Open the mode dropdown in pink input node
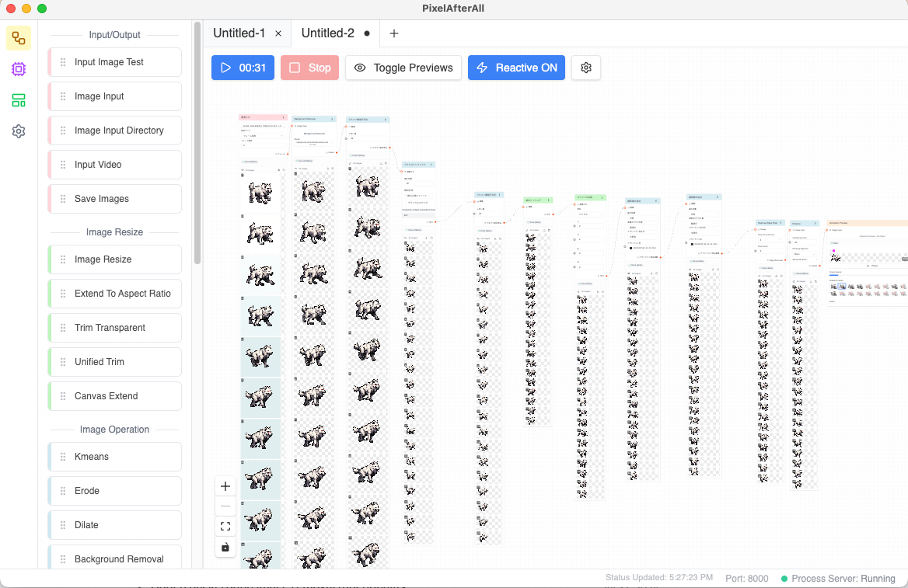908x588 pixels. coord(263,136)
